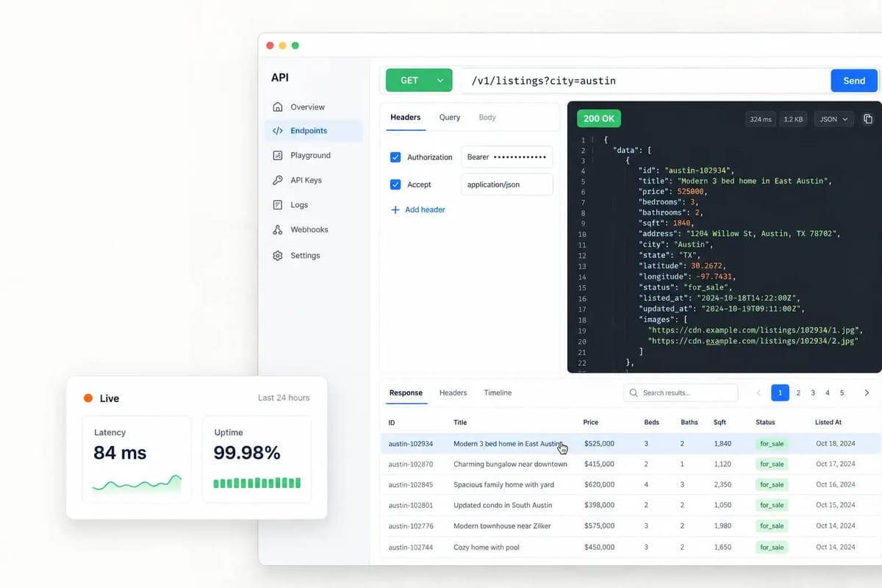Open the Settings gear icon
The width and height of the screenshot is (882, 588).
coord(278,256)
